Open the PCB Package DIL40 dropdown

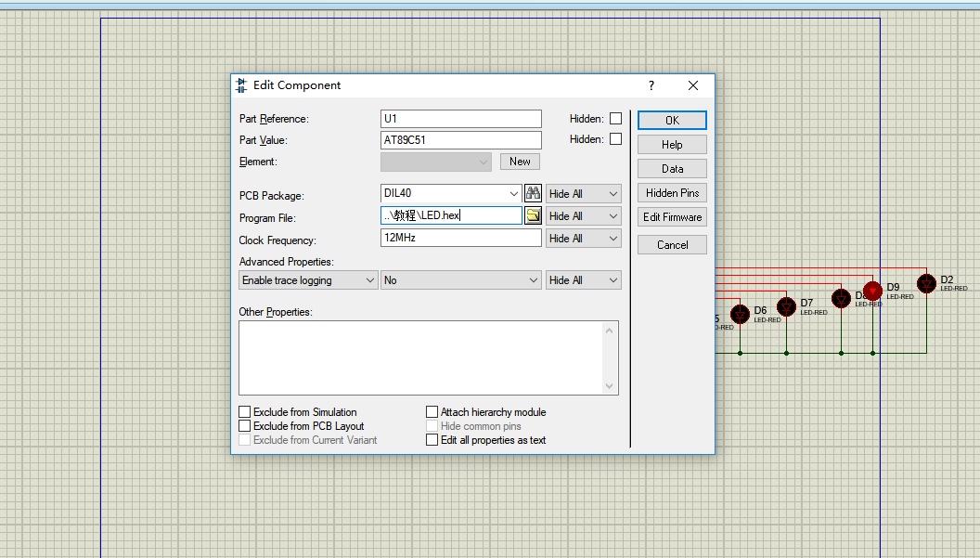tap(514, 193)
